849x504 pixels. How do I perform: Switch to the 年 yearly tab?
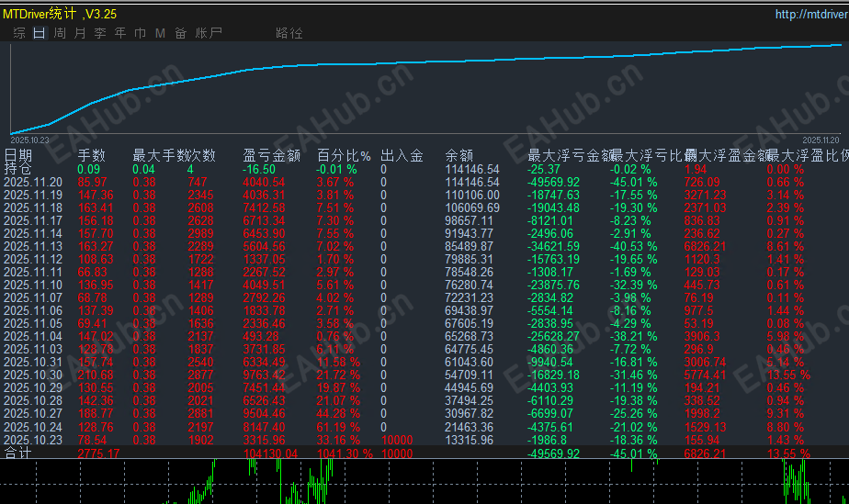[x=120, y=33]
